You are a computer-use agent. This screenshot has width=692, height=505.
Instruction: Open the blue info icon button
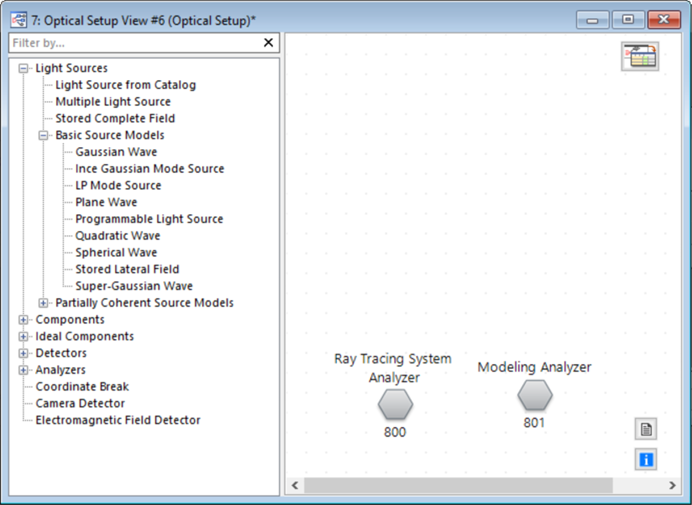(x=646, y=460)
